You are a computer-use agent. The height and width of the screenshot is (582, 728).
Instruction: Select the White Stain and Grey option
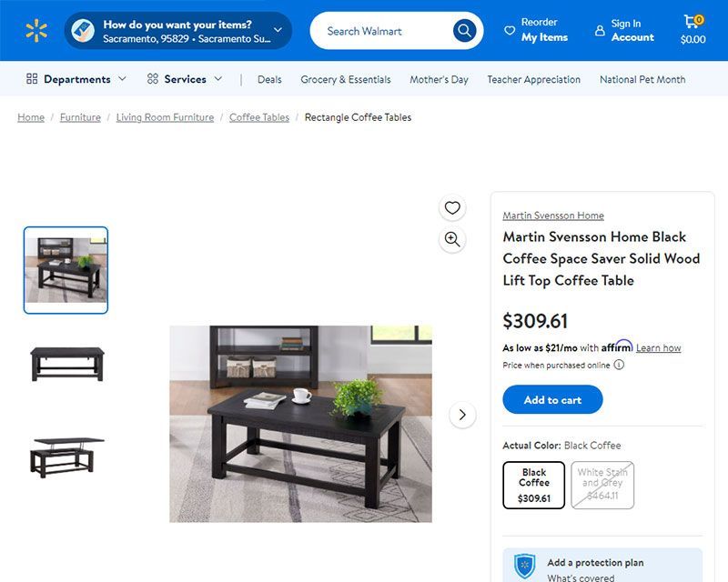[602, 485]
